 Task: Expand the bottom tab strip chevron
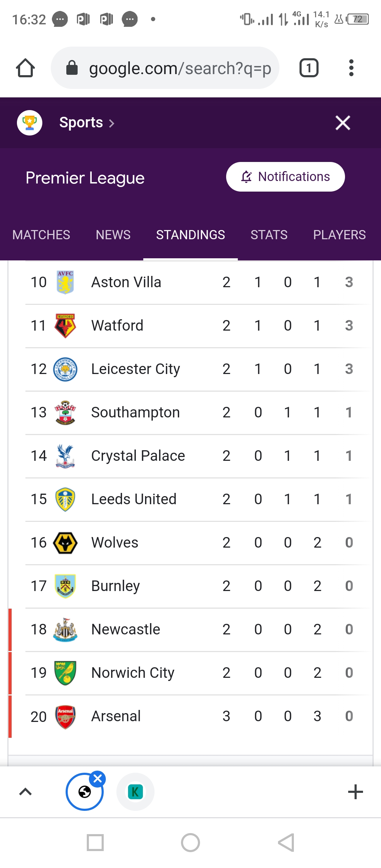25,792
